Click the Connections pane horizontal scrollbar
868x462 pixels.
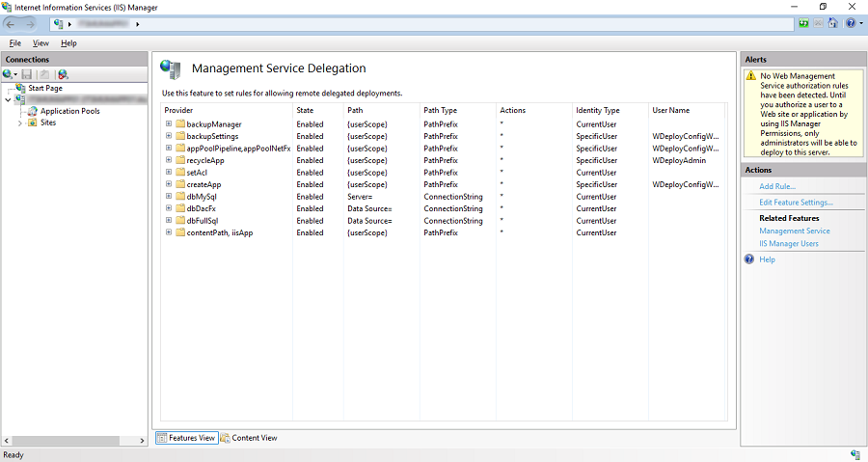click(66, 441)
